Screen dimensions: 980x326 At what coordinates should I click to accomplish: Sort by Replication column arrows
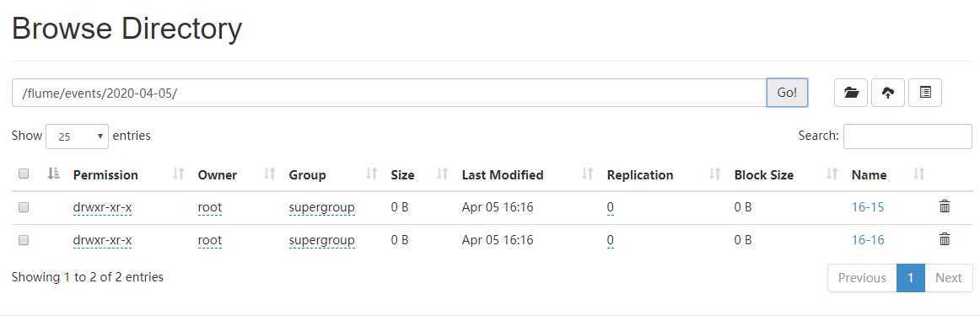pyautogui.click(x=715, y=174)
